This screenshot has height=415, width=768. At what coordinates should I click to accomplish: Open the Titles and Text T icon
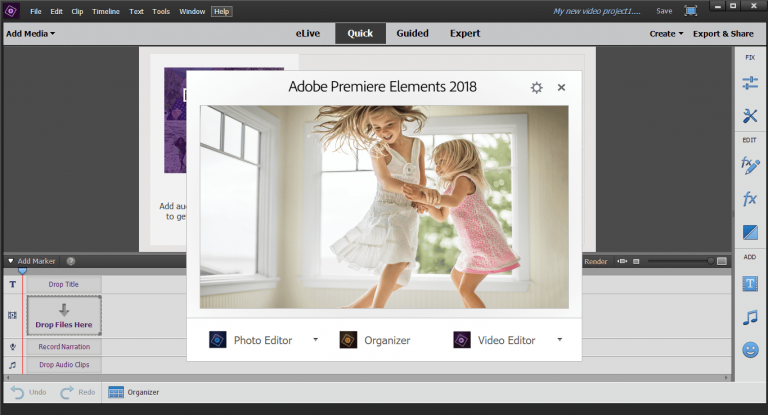(750, 284)
